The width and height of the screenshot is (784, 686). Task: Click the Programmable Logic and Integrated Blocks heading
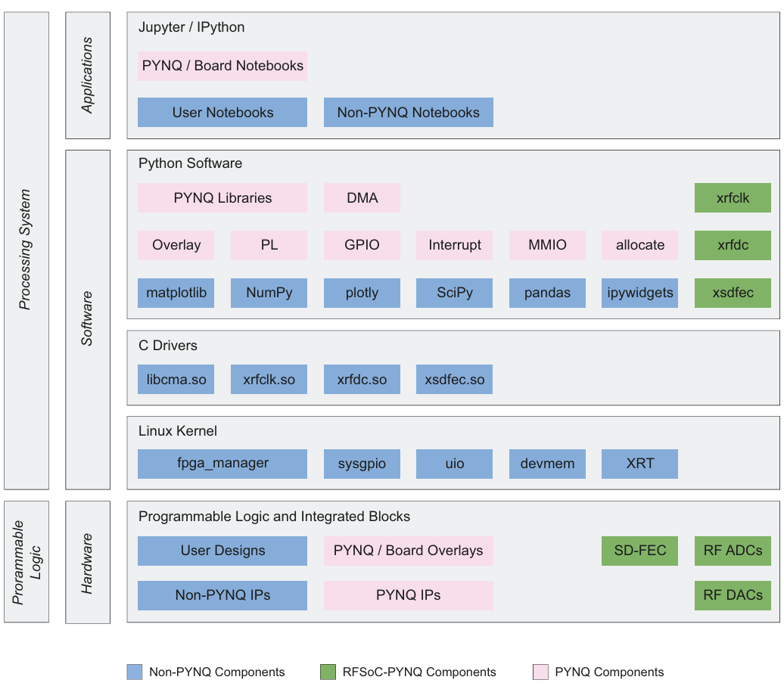click(274, 517)
